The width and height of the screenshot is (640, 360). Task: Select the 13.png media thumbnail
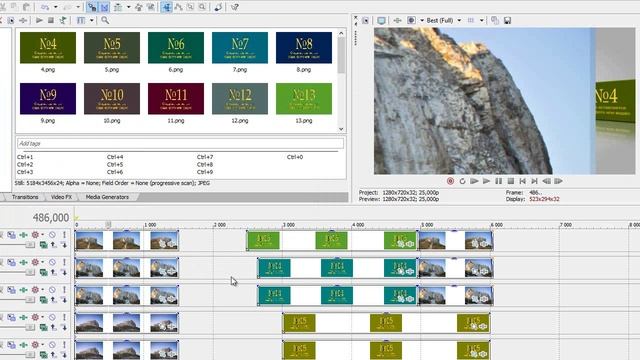click(x=304, y=99)
